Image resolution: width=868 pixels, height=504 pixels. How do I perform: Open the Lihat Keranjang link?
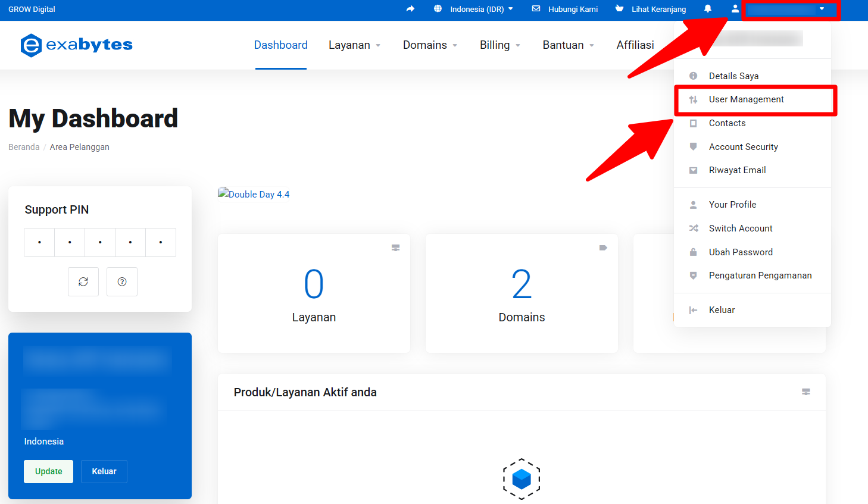pos(658,9)
